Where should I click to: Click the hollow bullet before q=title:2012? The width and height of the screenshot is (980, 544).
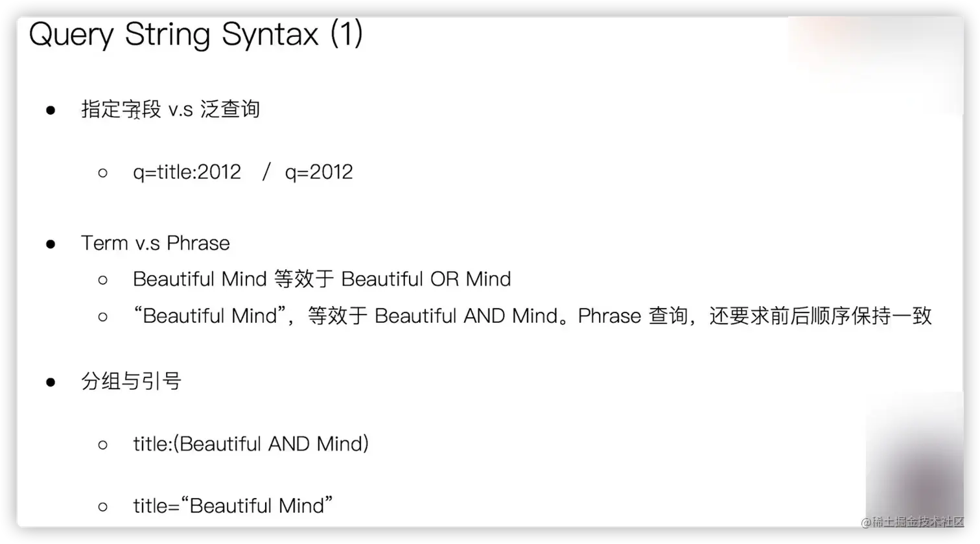click(102, 173)
